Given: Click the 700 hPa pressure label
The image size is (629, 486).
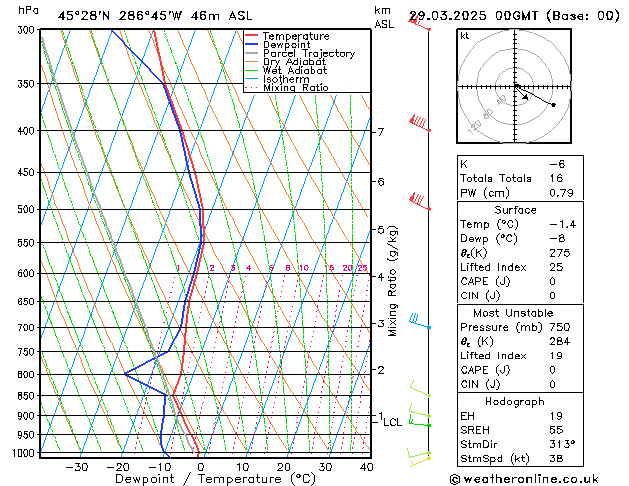Looking at the screenshot, I should click(28, 328).
